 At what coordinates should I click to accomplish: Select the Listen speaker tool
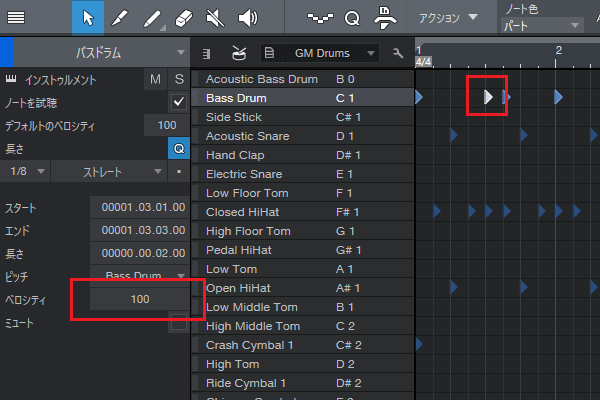(246, 18)
